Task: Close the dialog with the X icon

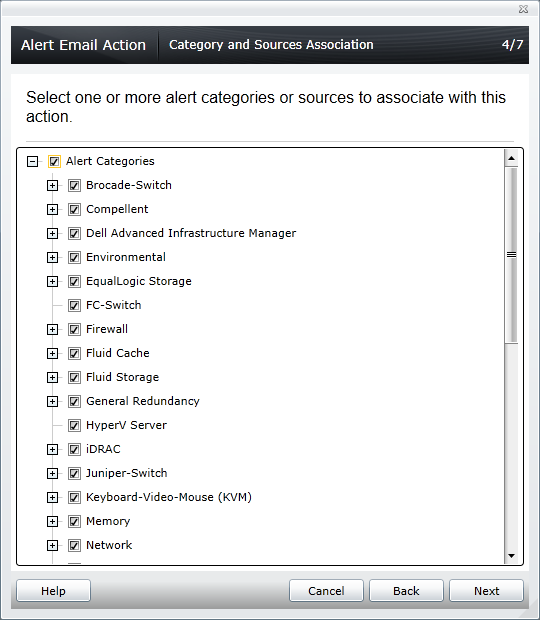Action: pos(523,9)
